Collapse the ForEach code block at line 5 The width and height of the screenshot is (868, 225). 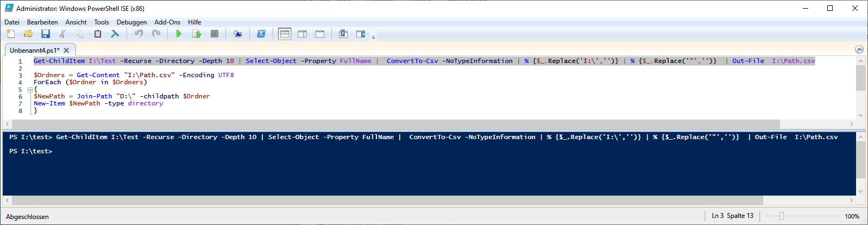30,90
